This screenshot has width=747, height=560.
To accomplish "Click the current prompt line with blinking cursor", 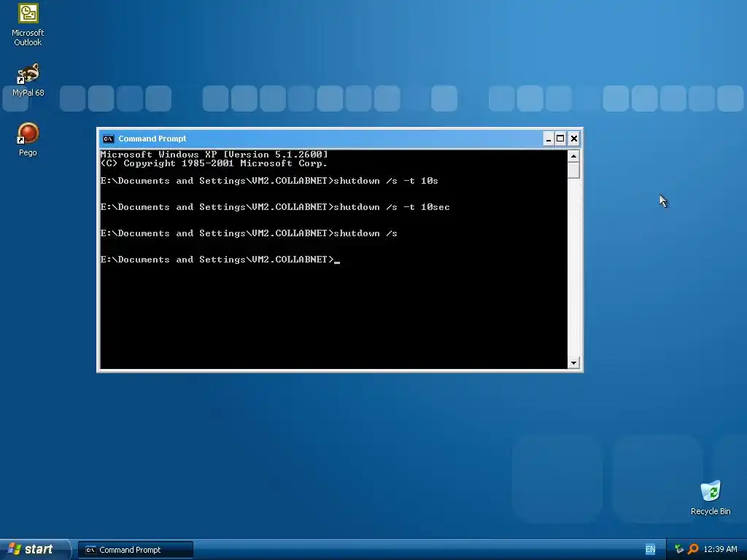I will (x=220, y=260).
